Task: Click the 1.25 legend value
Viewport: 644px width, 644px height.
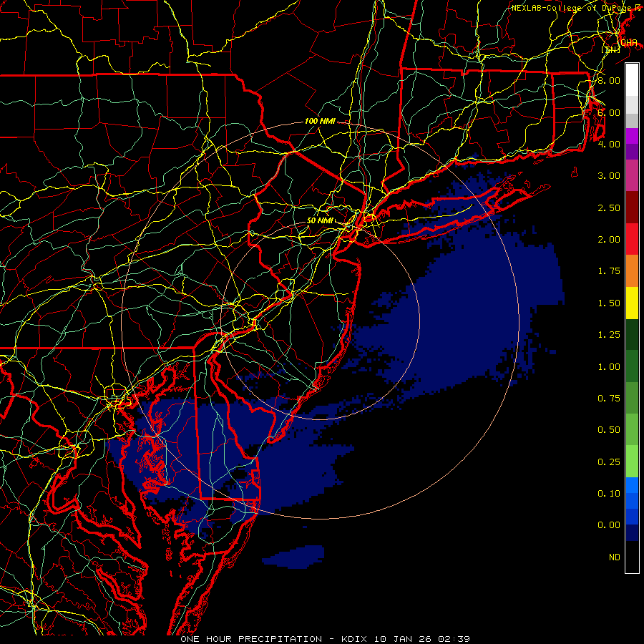Action: (609, 335)
